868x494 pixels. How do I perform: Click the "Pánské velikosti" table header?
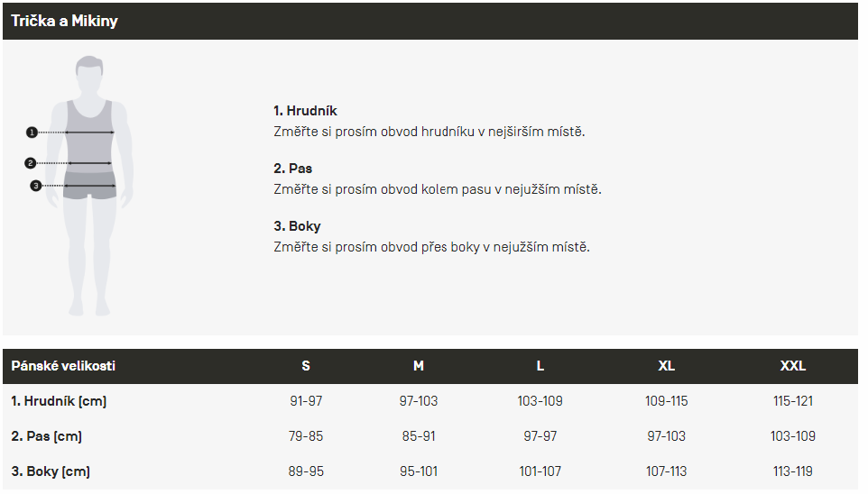[x=63, y=366]
